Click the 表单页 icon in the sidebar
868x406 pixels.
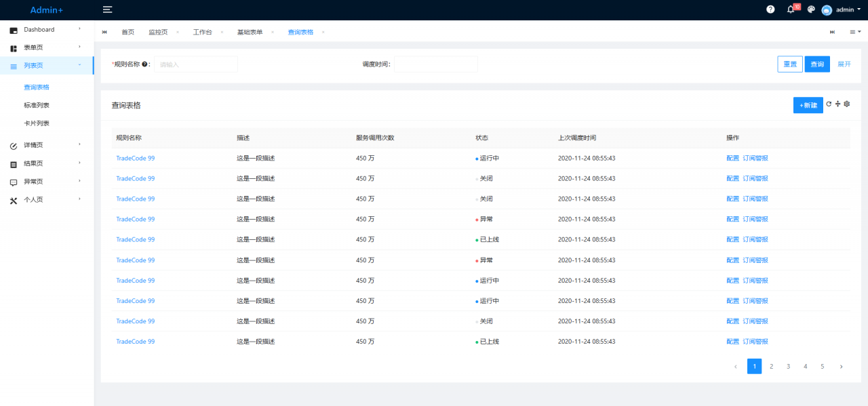tap(14, 48)
